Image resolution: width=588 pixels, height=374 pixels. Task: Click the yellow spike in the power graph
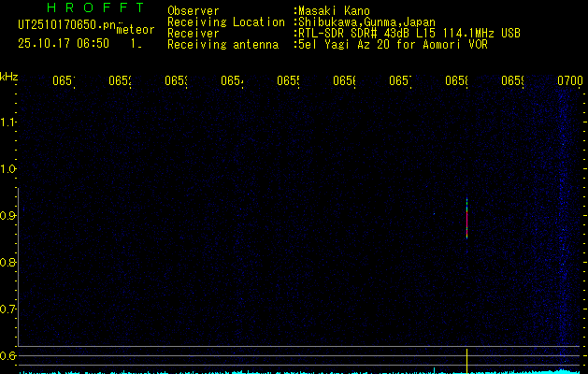point(466,361)
